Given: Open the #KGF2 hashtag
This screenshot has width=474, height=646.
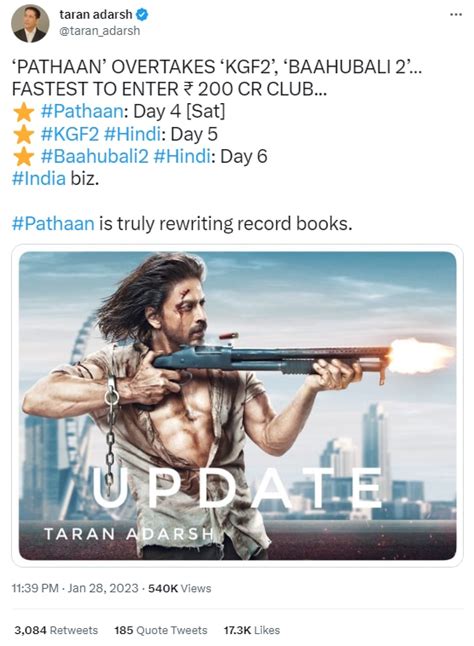Looking at the screenshot, I should pos(70,134).
